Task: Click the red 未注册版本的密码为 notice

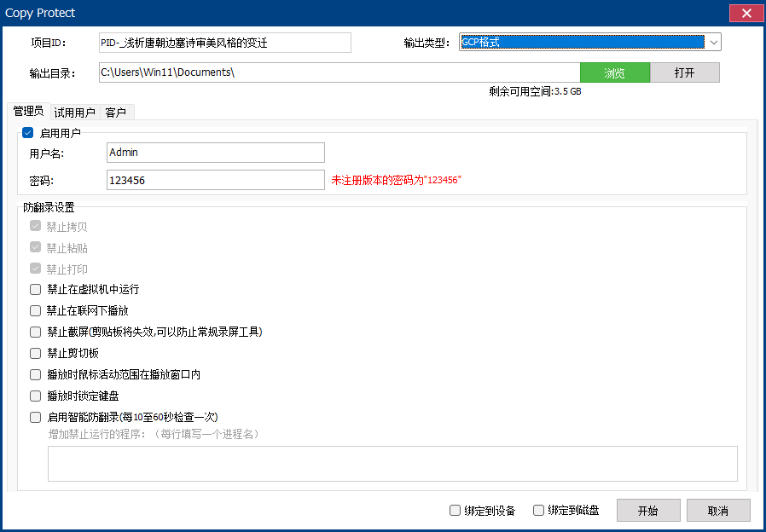Action: point(396,180)
